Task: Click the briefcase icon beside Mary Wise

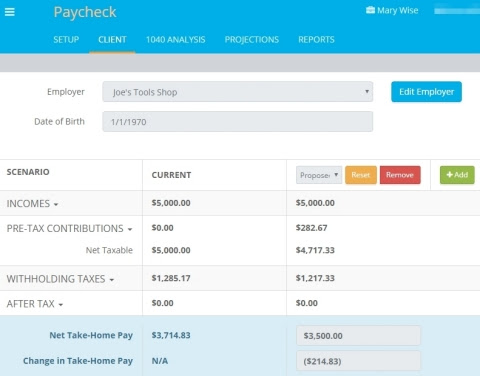Action: pos(370,10)
